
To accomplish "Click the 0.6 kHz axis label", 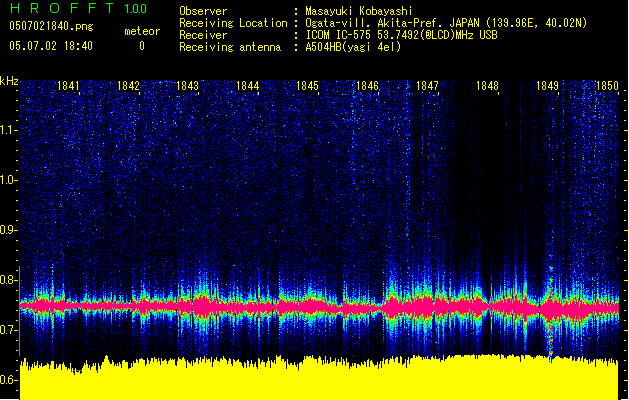I will tap(8, 380).
